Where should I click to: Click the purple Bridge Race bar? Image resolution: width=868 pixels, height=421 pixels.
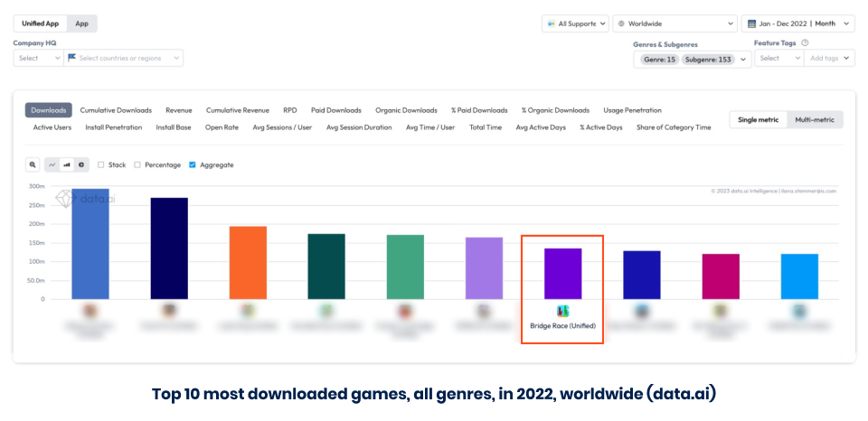(562, 273)
